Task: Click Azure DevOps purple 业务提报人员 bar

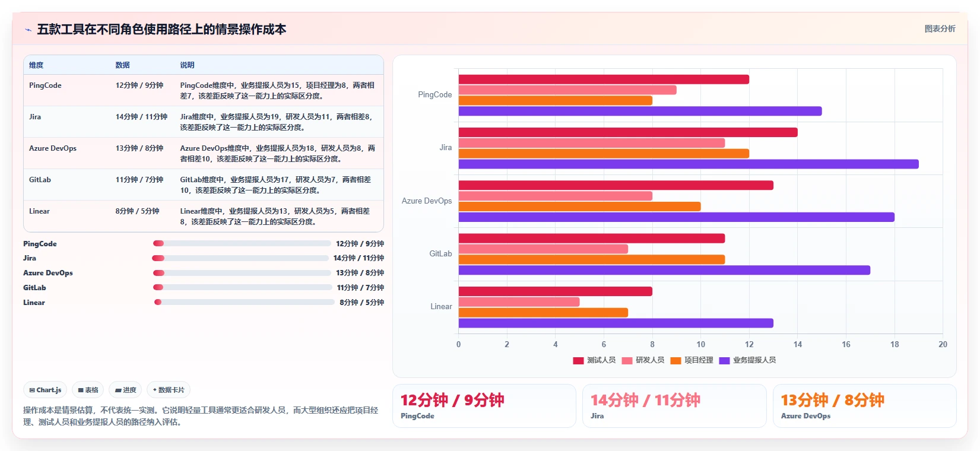Action: (x=677, y=217)
